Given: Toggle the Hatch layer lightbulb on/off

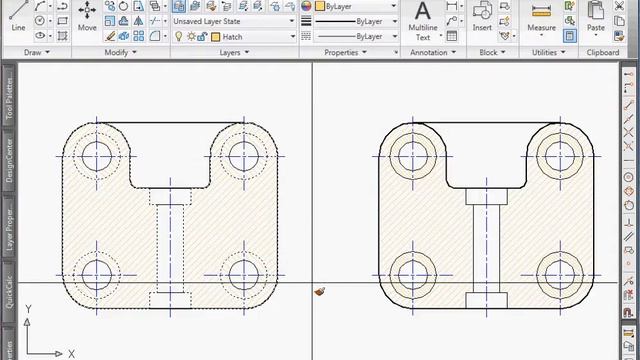Looking at the screenshot, I should 178,36.
